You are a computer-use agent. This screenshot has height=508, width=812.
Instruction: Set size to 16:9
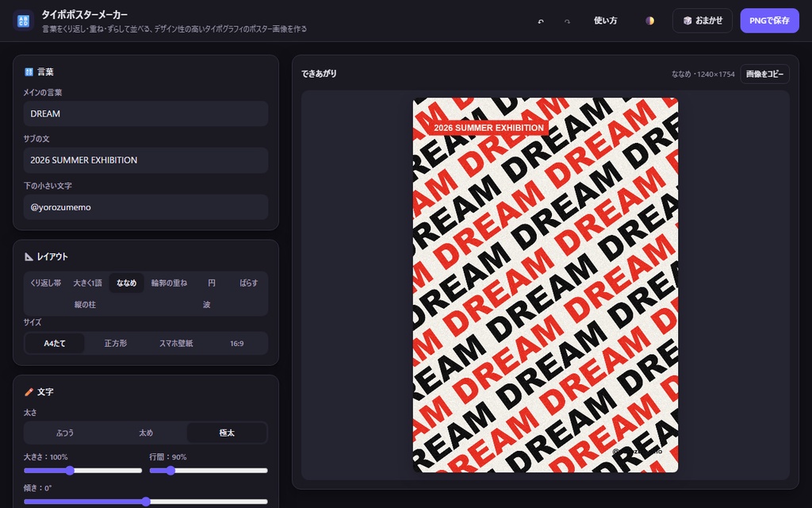tap(236, 343)
